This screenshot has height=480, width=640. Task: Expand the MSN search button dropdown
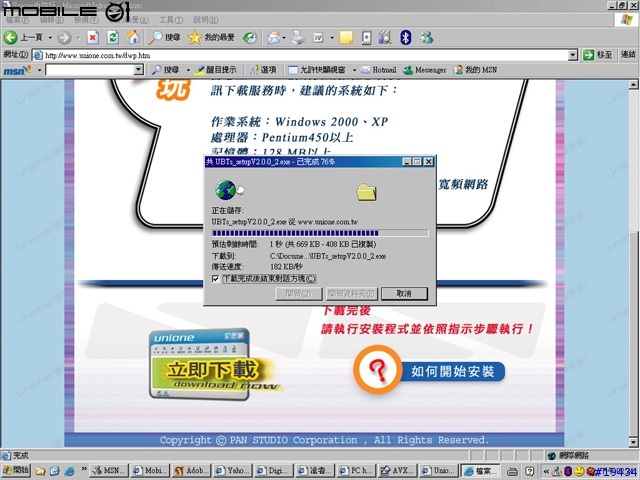pos(188,70)
